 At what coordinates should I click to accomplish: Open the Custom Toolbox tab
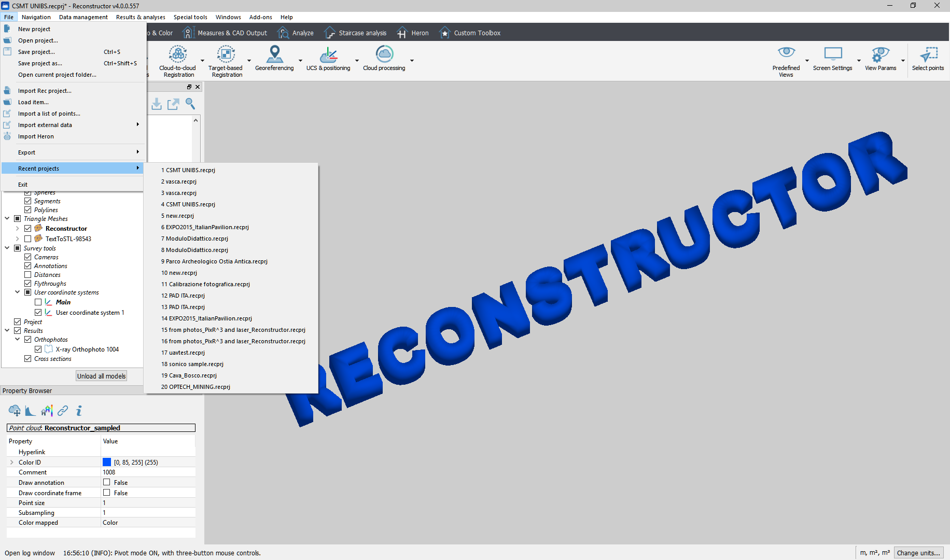tap(470, 33)
